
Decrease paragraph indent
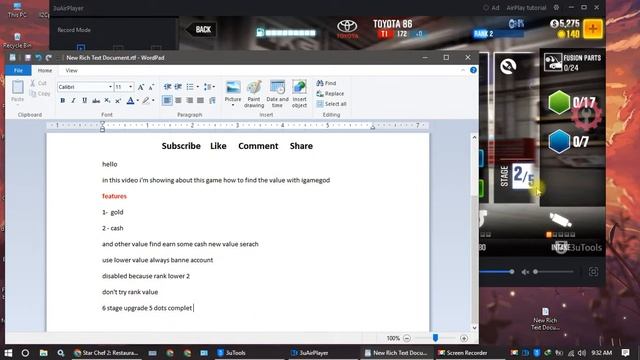(167, 87)
